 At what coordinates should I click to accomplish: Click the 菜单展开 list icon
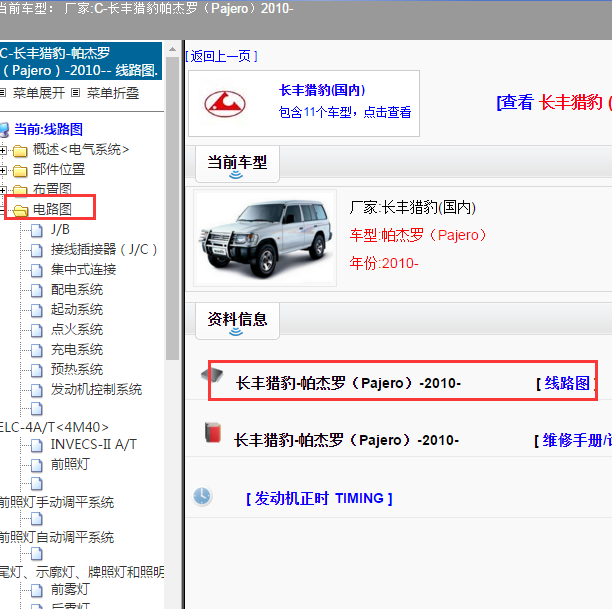[3, 93]
